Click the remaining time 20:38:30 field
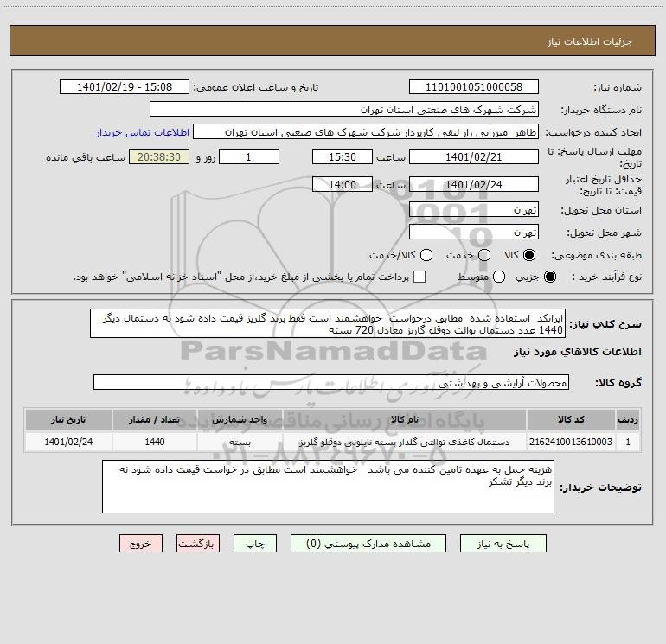The width and height of the screenshot is (666, 644). pos(159,156)
